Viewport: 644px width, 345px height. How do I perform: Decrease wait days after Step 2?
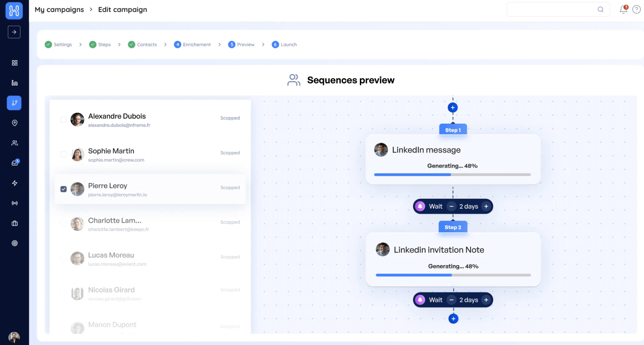pyautogui.click(x=451, y=300)
